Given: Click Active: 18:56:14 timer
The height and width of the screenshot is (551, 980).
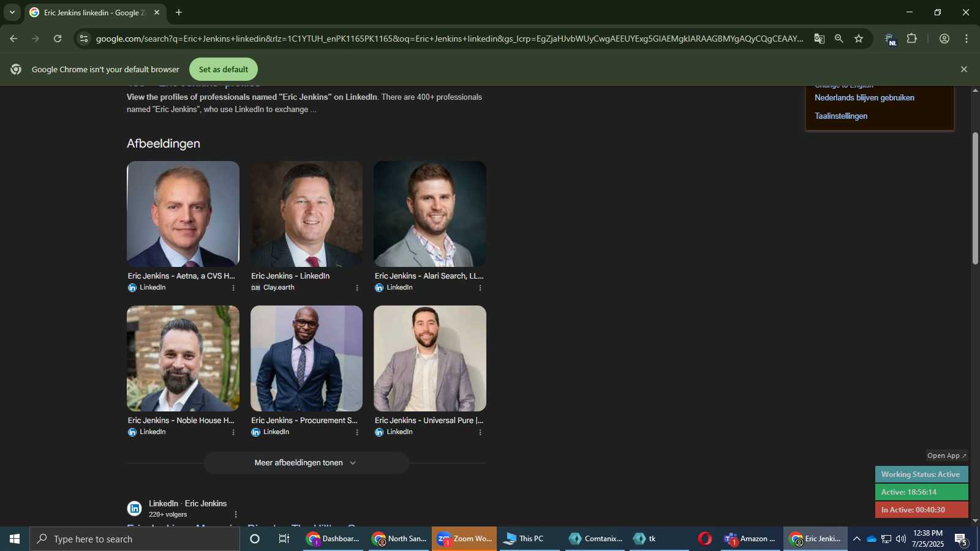Looking at the screenshot, I should (x=921, y=492).
